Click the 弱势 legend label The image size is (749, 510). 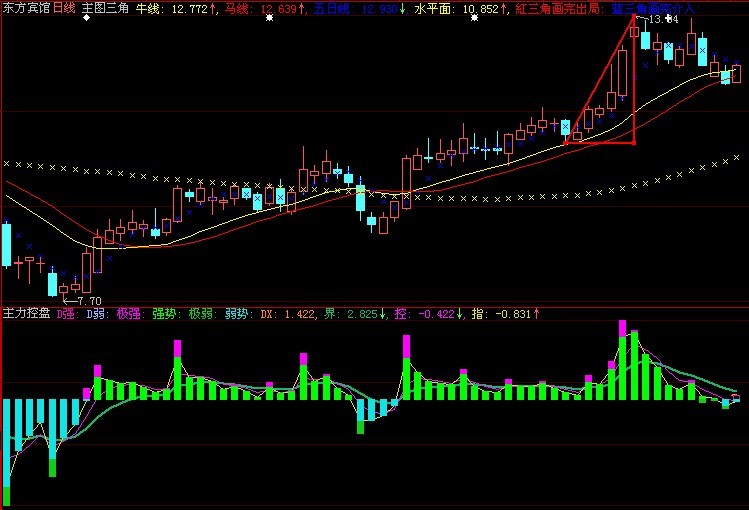click(236, 314)
